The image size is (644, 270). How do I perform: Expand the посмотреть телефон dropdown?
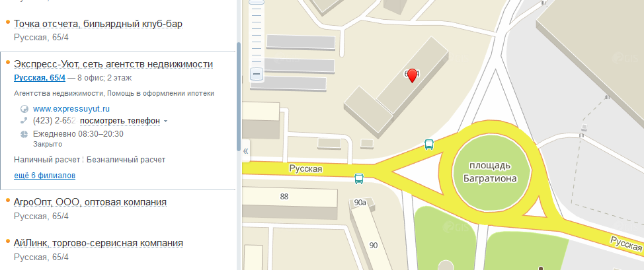[124, 121]
